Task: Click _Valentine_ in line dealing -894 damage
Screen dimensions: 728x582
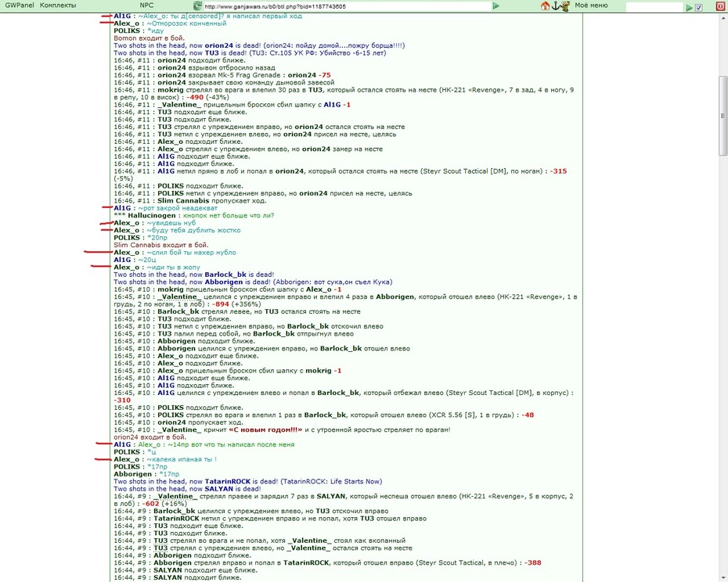Action: [179, 296]
